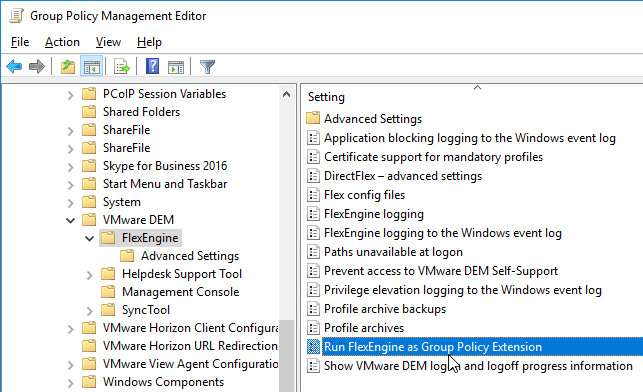Click the Shared Folders folder icon

(x=89, y=112)
